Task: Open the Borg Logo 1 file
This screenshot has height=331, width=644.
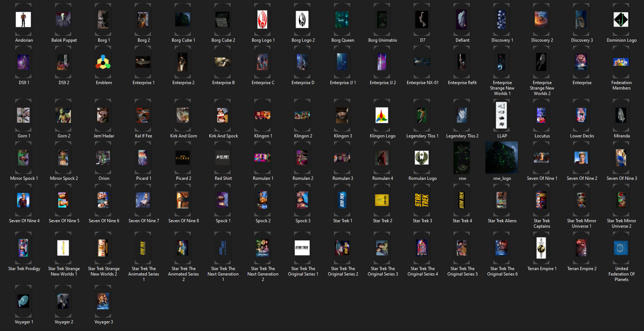Action: click(x=262, y=20)
